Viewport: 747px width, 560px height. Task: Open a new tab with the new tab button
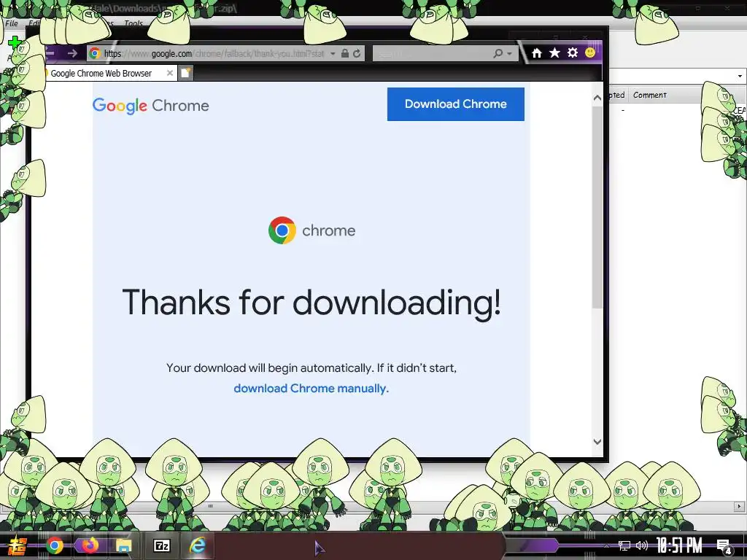(x=186, y=73)
